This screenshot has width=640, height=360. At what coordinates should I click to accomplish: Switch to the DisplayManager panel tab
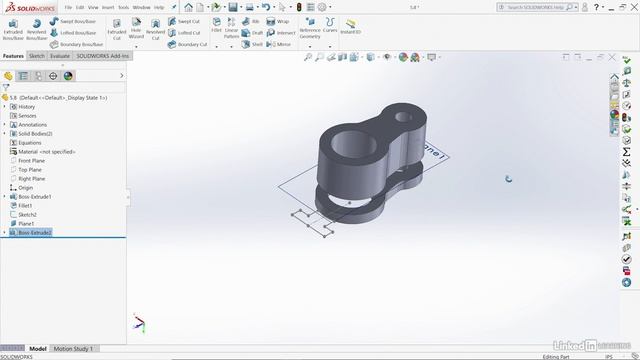(x=68, y=76)
